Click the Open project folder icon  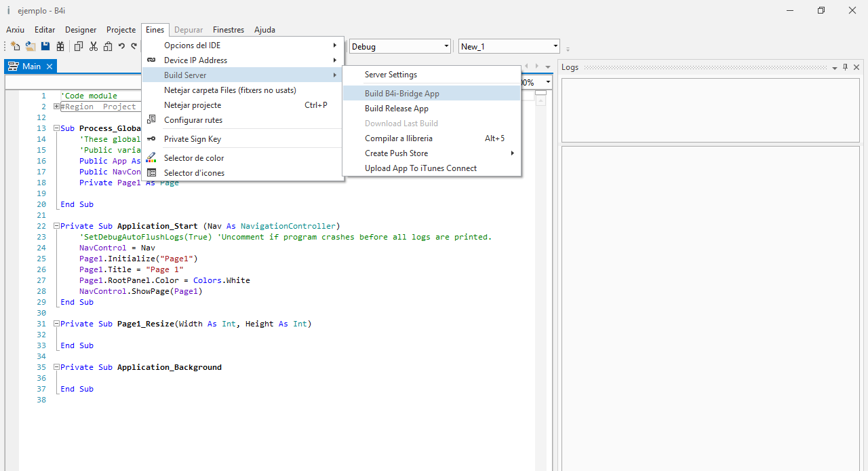coord(31,47)
